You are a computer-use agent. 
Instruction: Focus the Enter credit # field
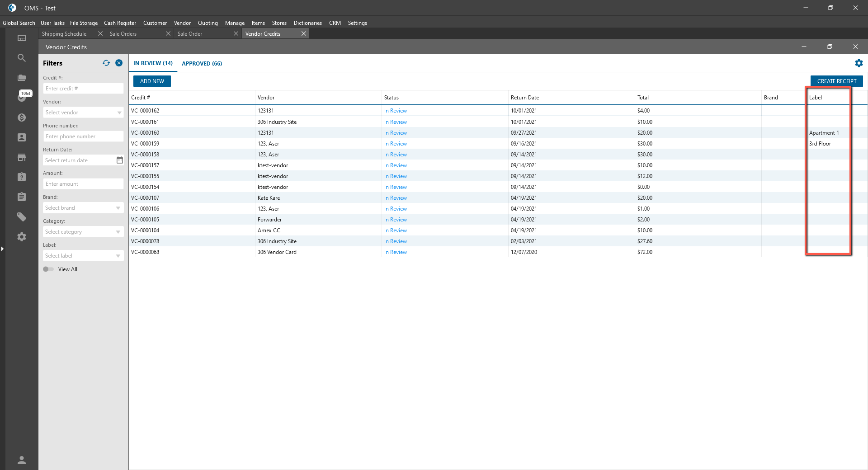[83, 89]
